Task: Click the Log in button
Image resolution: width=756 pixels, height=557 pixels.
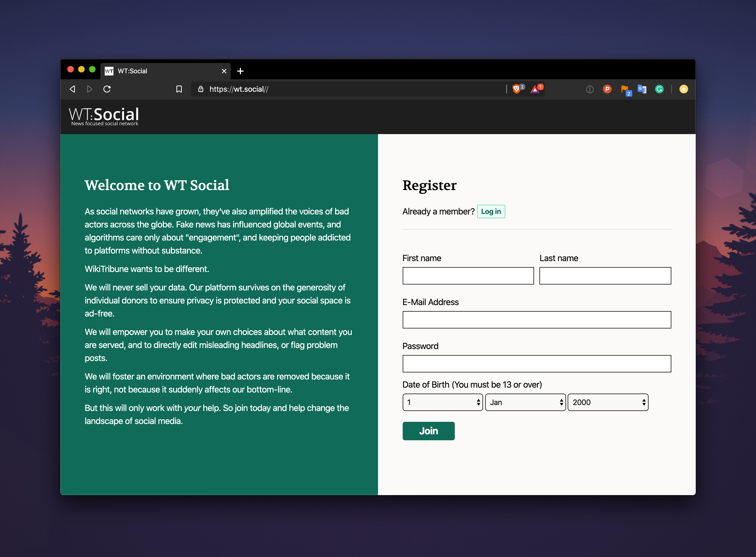Action: point(491,211)
